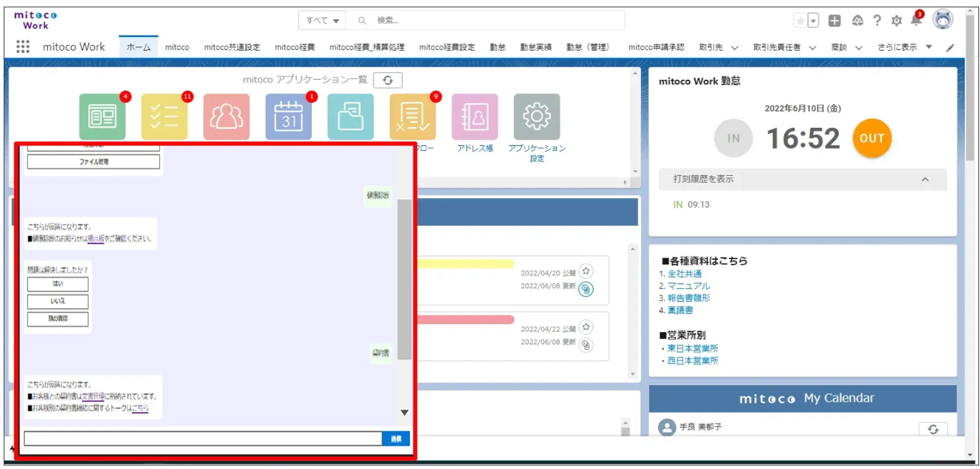The image size is (980, 469).
Task: Click the 手良 美都子 user avatar icon
Action: 667,427
